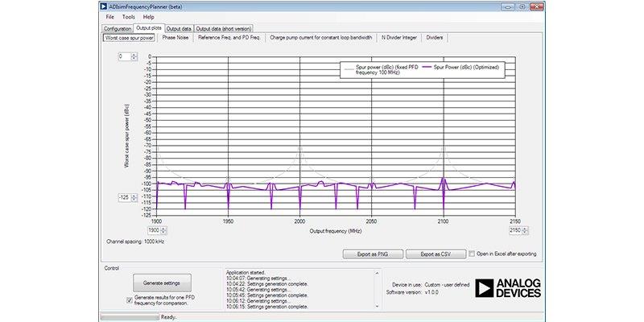Select the Phase Noise plot tab
Viewport: 644px width, 322px height.
coord(175,37)
